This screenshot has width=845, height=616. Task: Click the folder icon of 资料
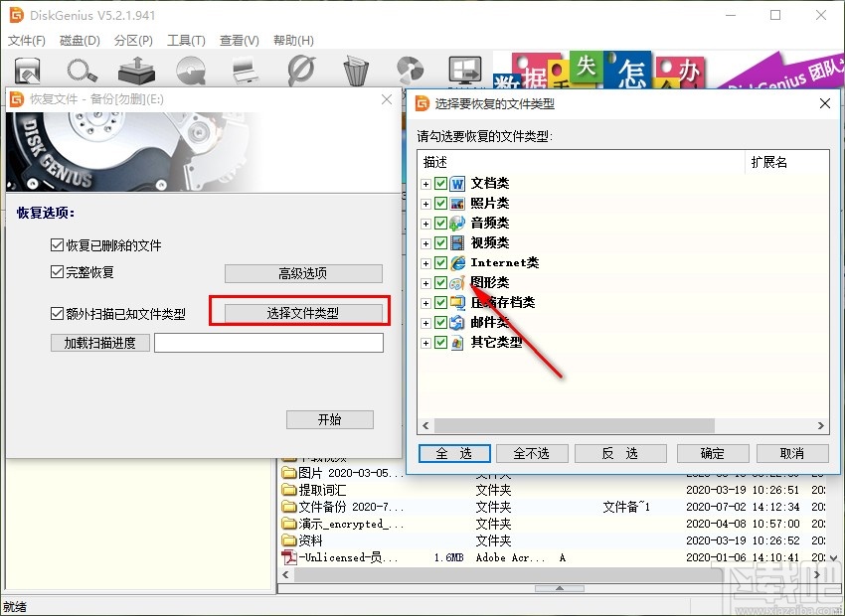pyautogui.click(x=289, y=540)
